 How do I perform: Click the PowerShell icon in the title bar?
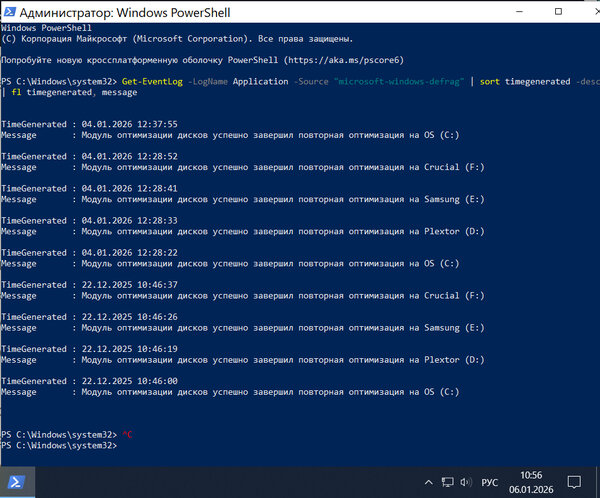[10, 12]
